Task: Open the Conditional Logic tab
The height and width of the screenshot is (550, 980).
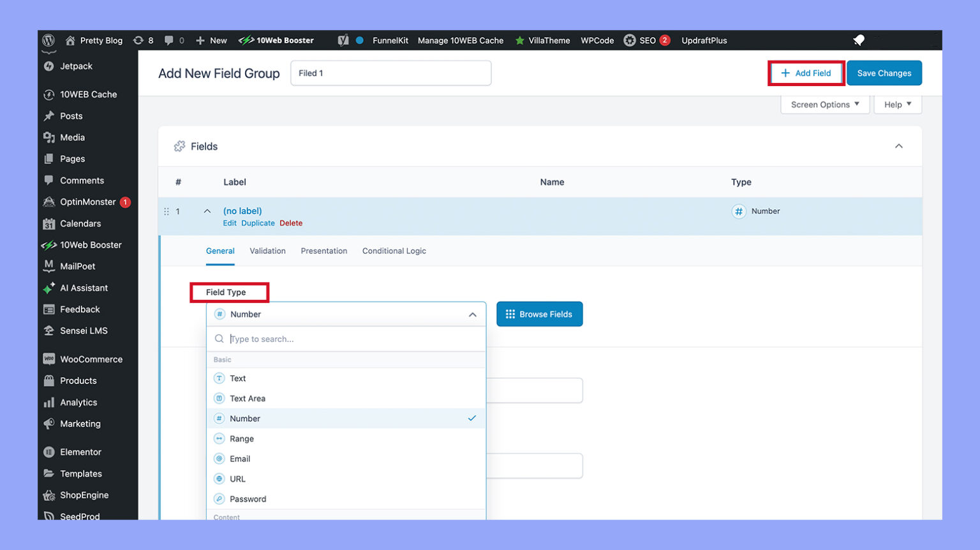Action: coord(394,251)
